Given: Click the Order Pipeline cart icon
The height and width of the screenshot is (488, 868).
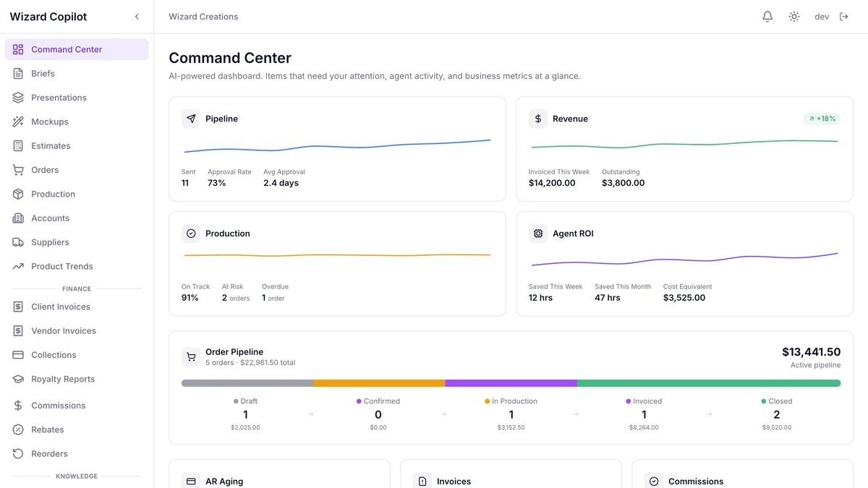Looking at the screenshot, I should 191,356.
